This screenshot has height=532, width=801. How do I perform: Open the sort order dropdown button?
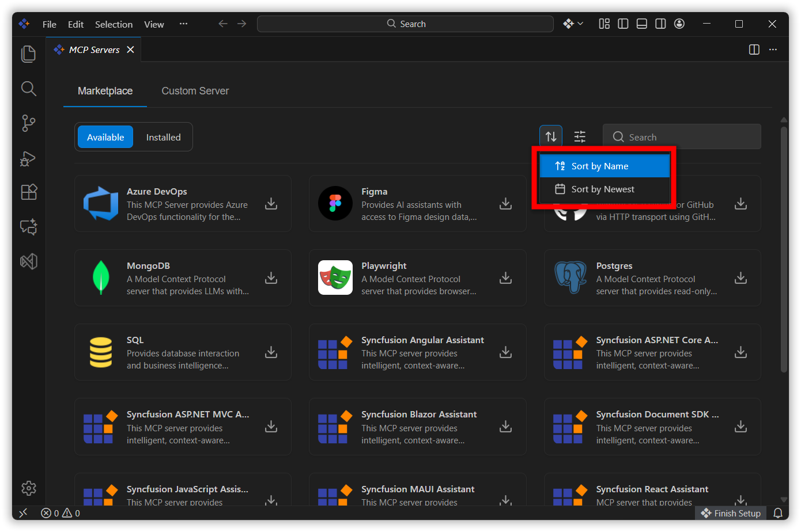[551, 136]
